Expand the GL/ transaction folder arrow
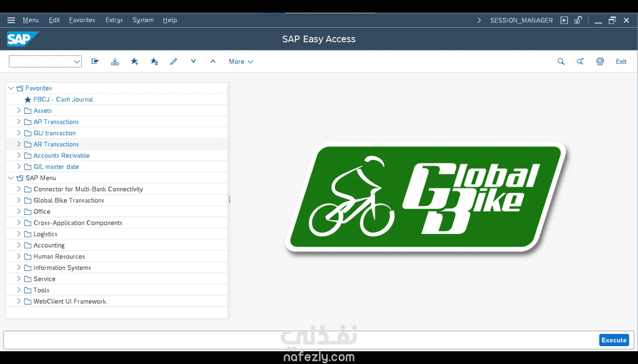The height and width of the screenshot is (364, 638). (19, 133)
